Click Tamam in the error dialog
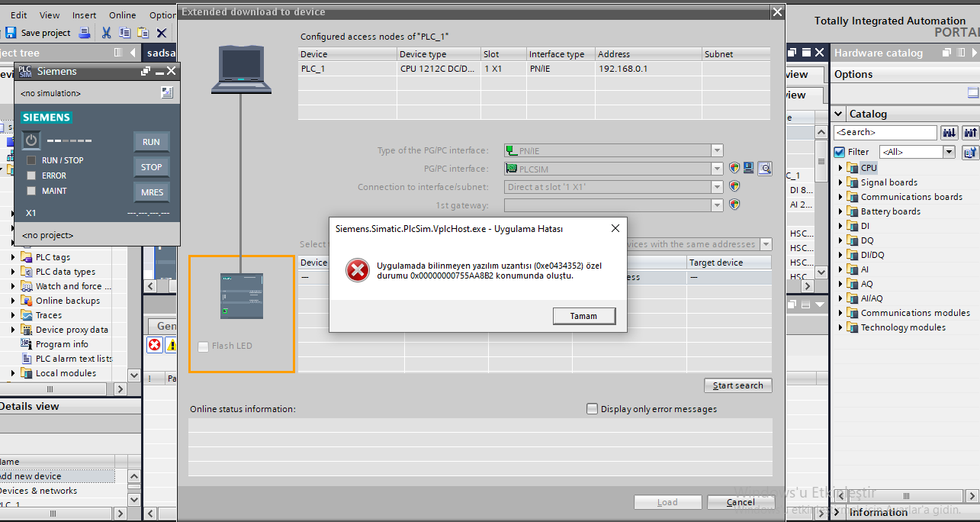 583,316
